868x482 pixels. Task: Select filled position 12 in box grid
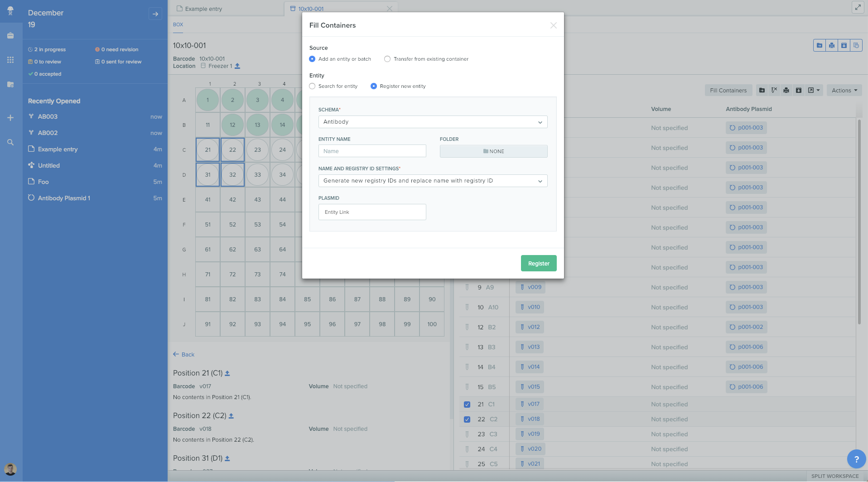click(232, 125)
